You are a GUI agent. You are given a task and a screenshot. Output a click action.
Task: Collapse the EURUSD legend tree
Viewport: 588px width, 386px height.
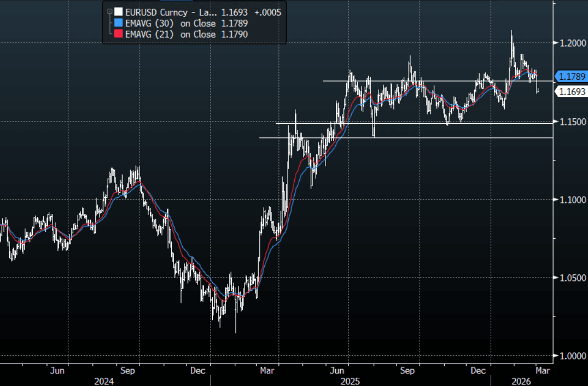(110, 12)
